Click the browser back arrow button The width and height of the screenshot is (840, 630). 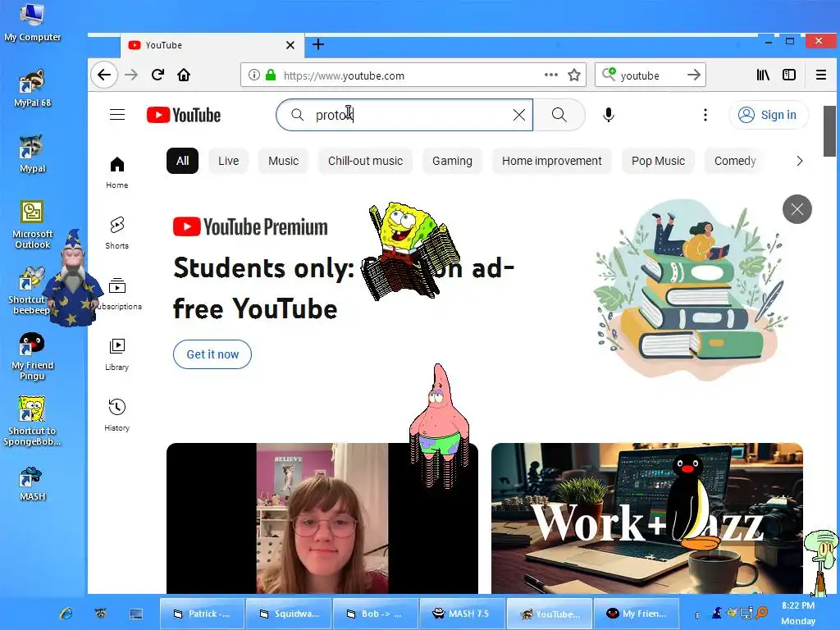[104, 75]
